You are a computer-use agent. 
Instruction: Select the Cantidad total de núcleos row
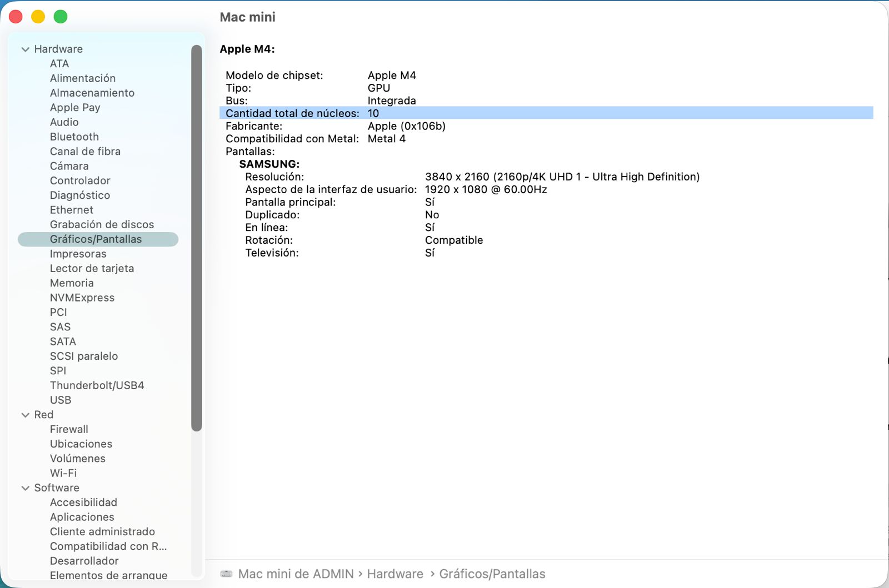point(546,113)
